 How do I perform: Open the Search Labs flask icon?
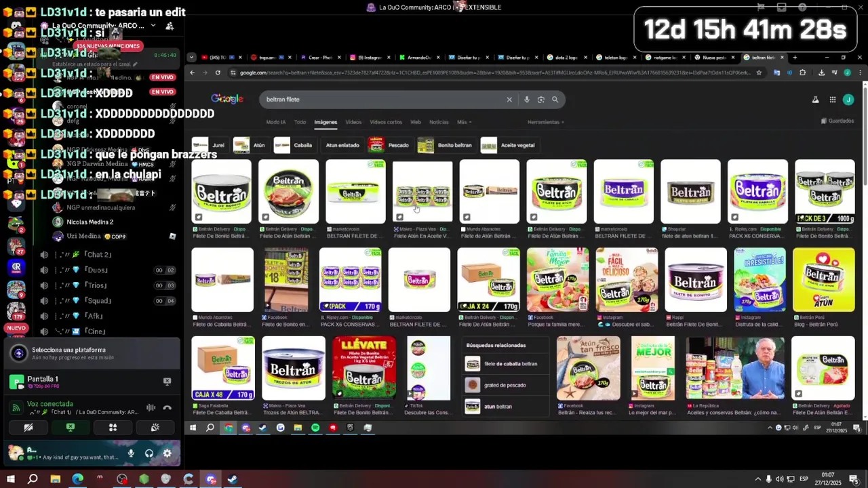tap(815, 100)
